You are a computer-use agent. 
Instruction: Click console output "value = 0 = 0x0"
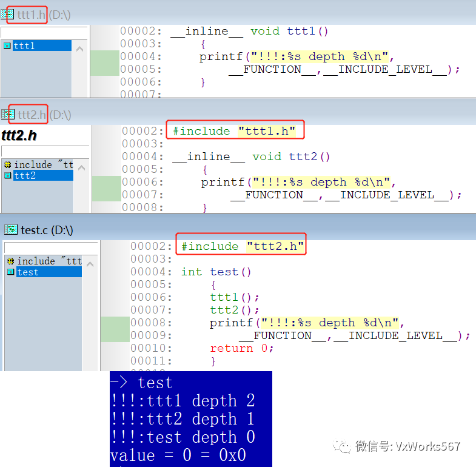(178, 455)
